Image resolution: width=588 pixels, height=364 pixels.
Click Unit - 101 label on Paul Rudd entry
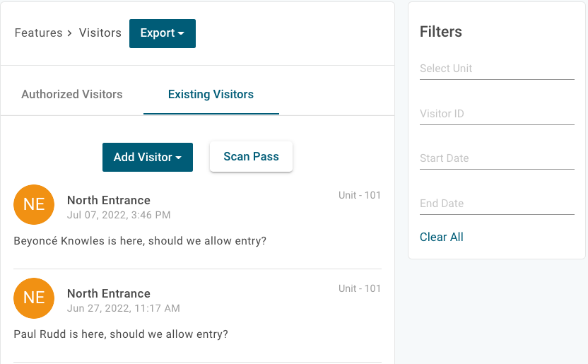coord(359,288)
